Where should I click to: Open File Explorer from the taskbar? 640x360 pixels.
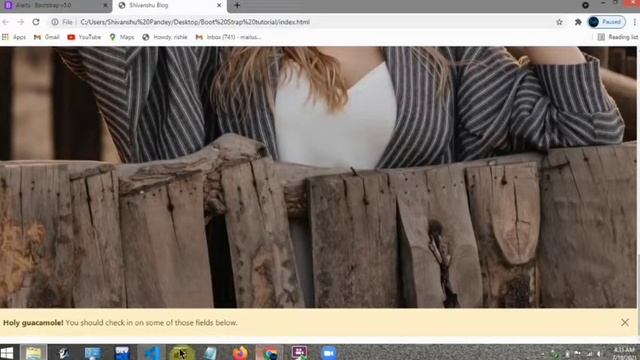33,353
